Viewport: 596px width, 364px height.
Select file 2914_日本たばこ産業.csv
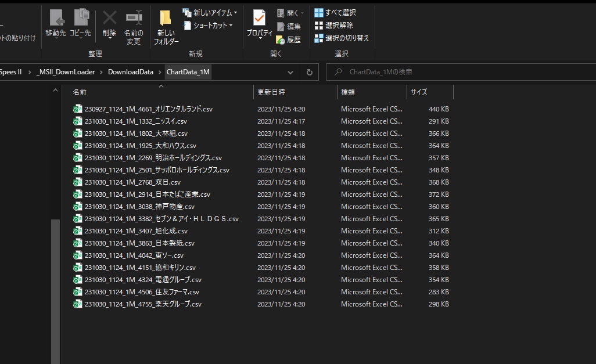pyautogui.click(x=148, y=194)
